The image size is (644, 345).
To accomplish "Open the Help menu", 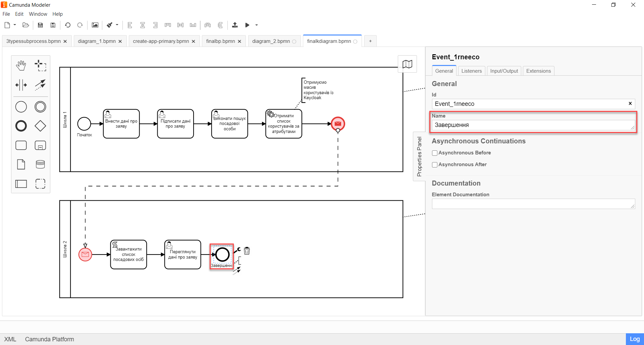I will (x=57, y=14).
